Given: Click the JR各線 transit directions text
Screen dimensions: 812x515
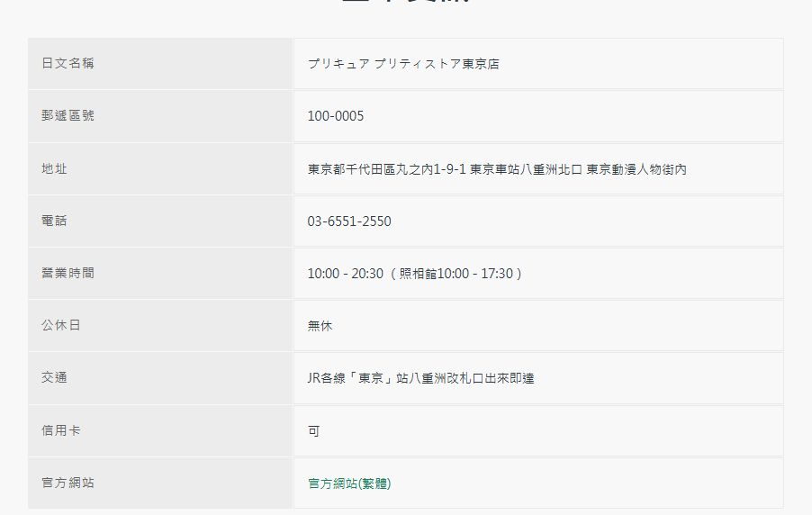Looking at the screenshot, I should coord(420,378).
